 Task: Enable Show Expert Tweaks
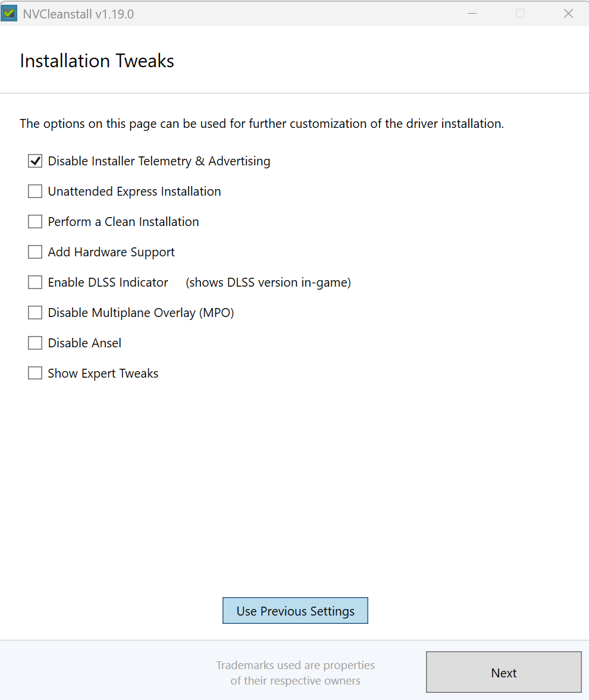[x=35, y=373]
